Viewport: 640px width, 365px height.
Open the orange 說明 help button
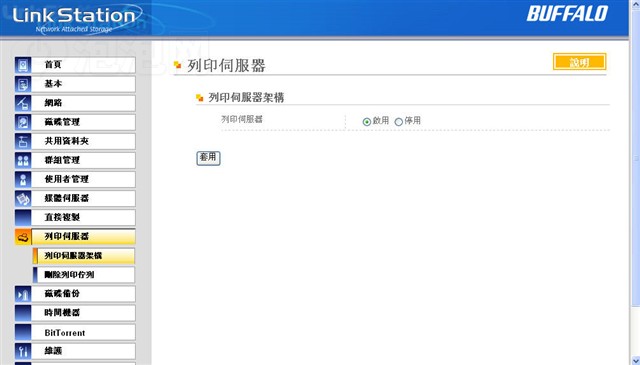point(580,62)
